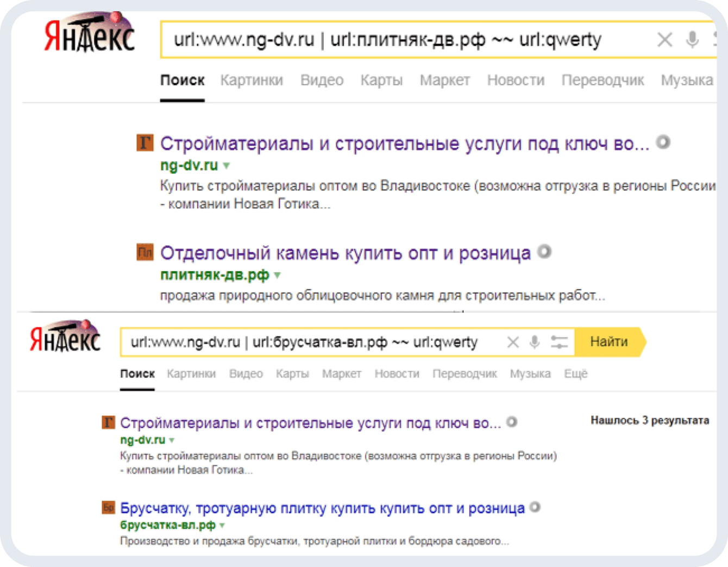This screenshot has height=567, width=728.
Task: Click snippet text Производство и продажа брусчатки
Action: 315,541
